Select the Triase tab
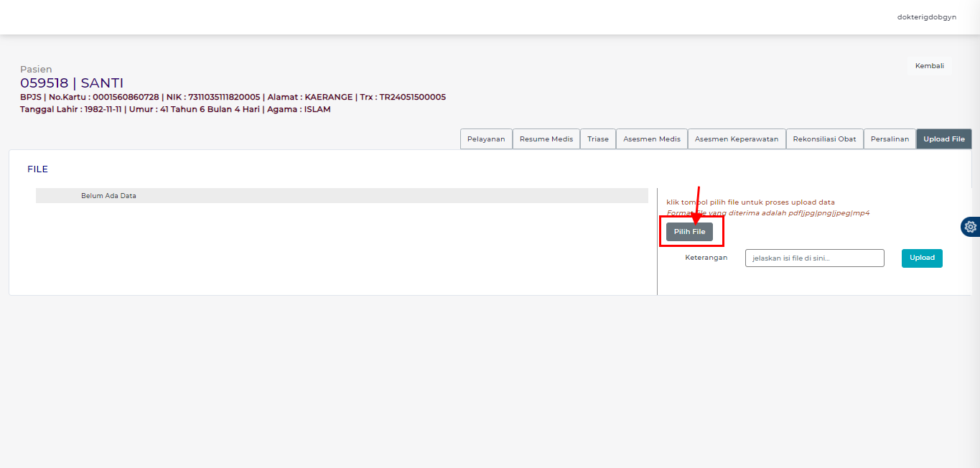The height and width of the screenshot is (468, 980). (597, 139)
